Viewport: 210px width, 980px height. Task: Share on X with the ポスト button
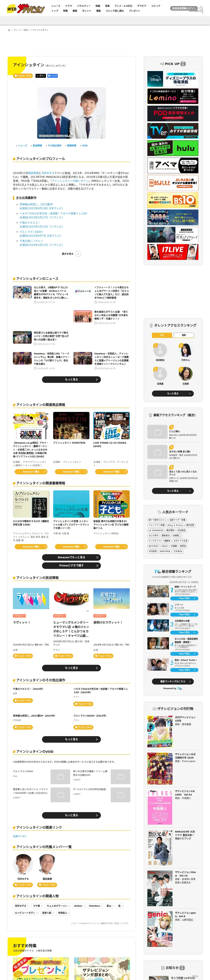[40, 76]
